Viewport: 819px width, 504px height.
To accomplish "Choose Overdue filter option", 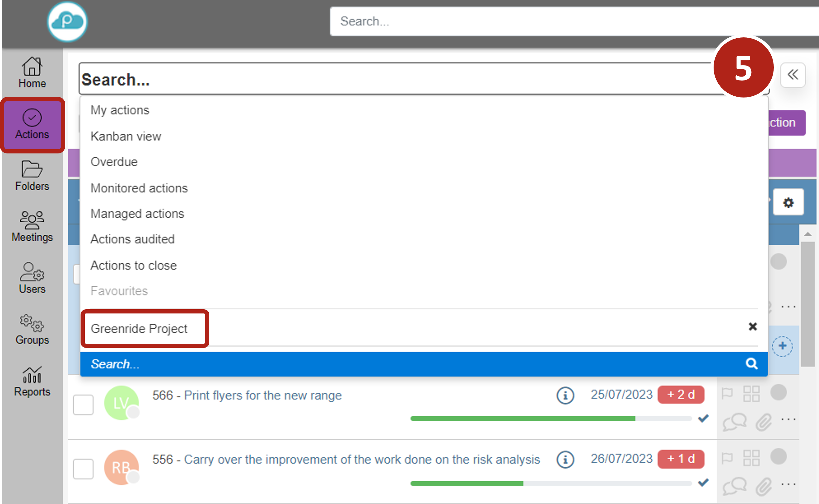I will pos(114,162).
